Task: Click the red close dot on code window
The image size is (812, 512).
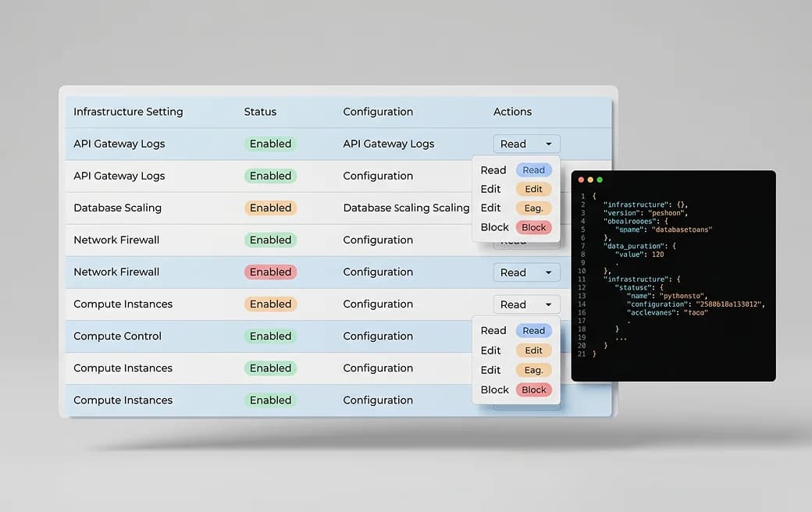Action: point(581,180)
